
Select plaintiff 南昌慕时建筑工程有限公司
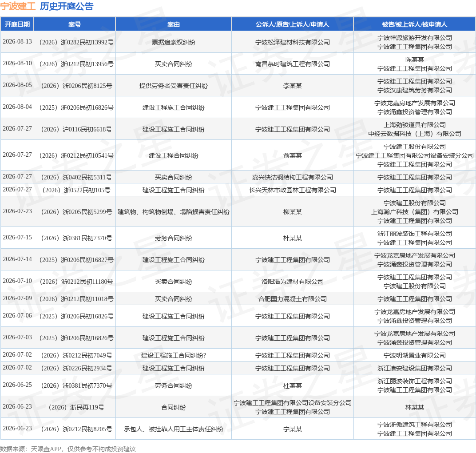click(x=292, y=64)
